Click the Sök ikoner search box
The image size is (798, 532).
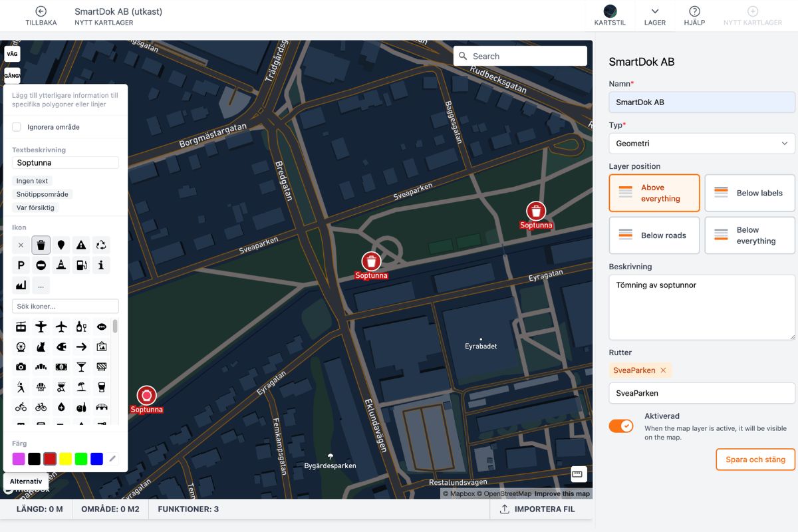click(65, 306)
